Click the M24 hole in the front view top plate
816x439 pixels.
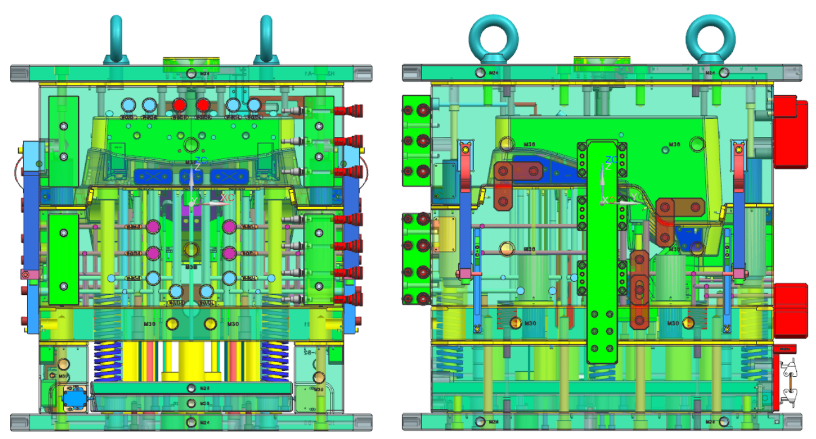tap(191, 73)
